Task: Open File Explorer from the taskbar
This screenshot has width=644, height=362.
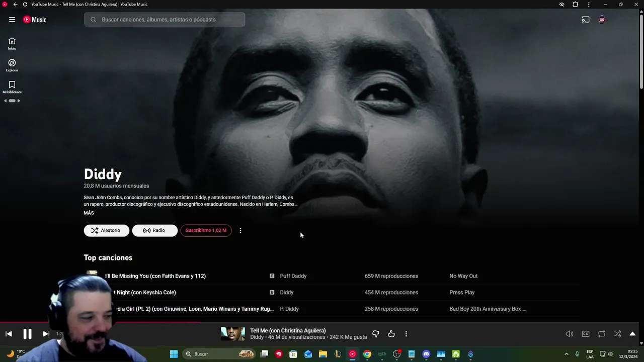Action: click(x=323, y=354)
